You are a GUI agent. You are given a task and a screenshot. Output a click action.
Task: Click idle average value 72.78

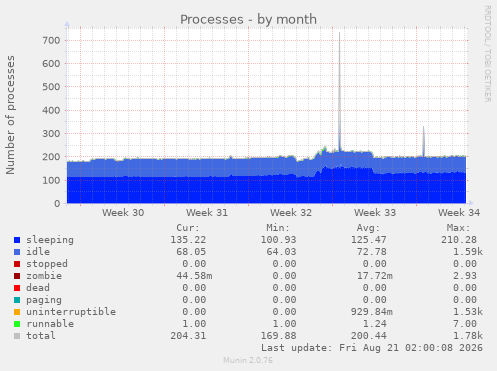(x=372, y=252)
